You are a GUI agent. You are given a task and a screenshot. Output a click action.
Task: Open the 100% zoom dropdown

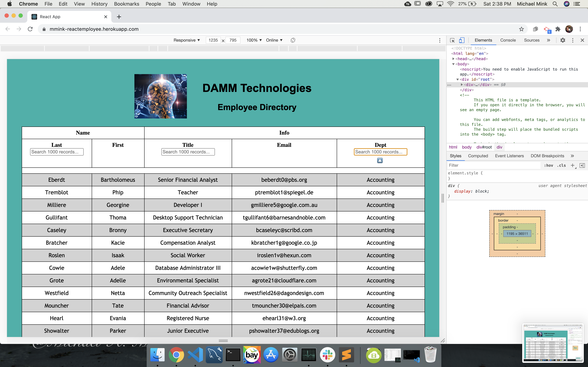[254, 40]
